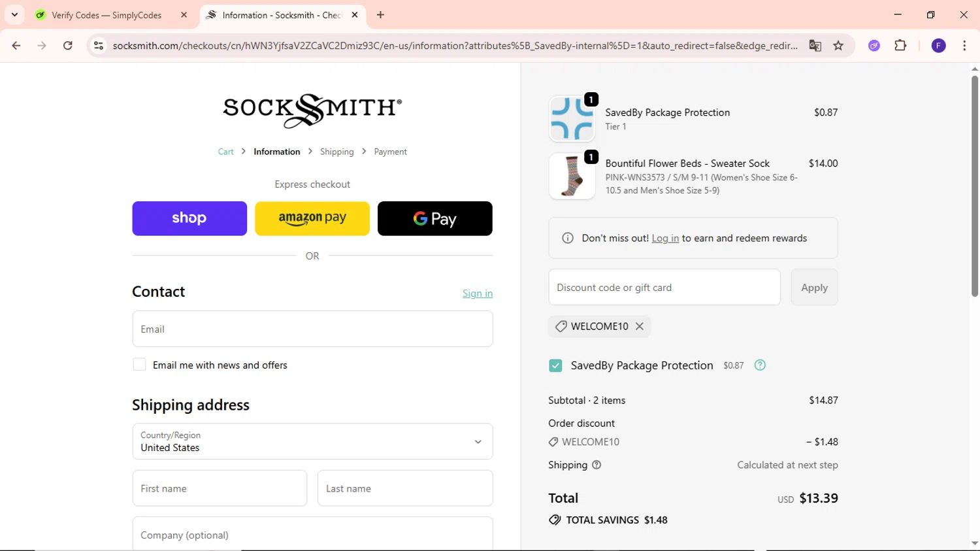Focus the Company (optional) field
This screenshot has width=980, height=551.
(x=312, y=534)
